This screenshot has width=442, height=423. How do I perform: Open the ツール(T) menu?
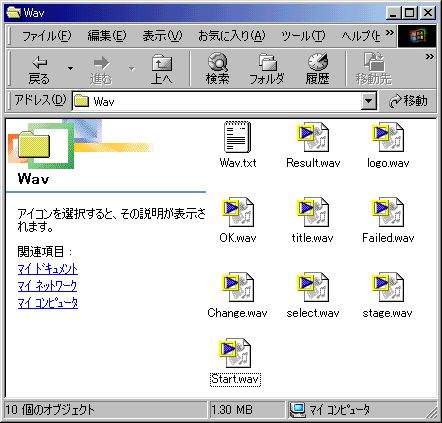303,36
